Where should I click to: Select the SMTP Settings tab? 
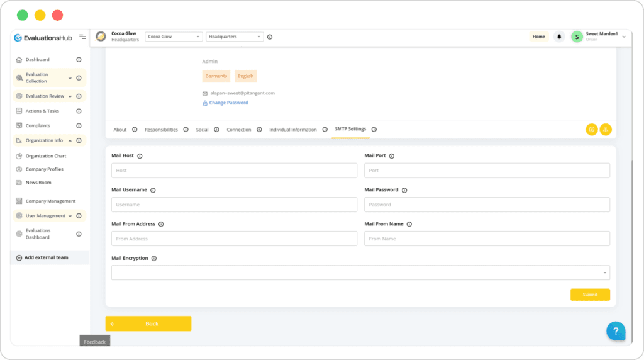350,129
